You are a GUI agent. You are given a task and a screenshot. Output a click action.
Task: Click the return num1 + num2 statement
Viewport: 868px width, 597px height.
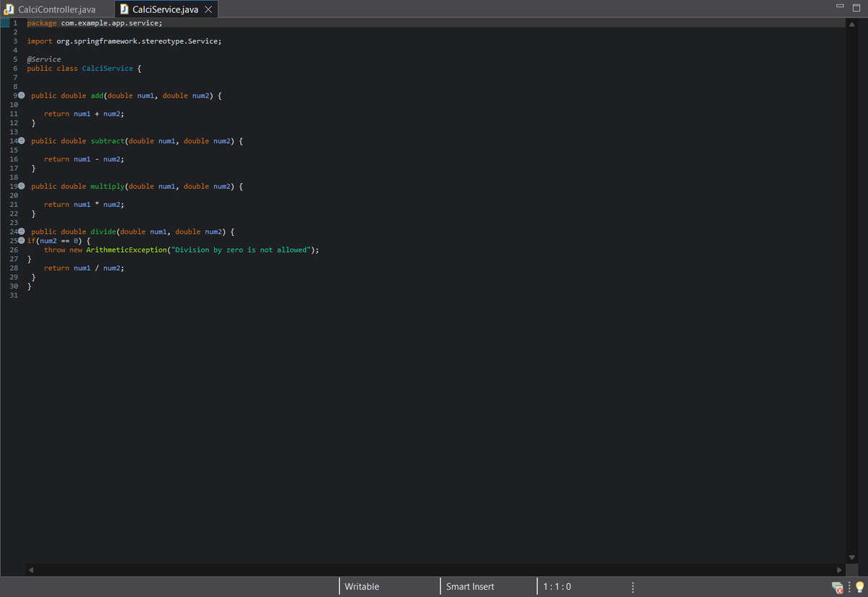[85, 114]
